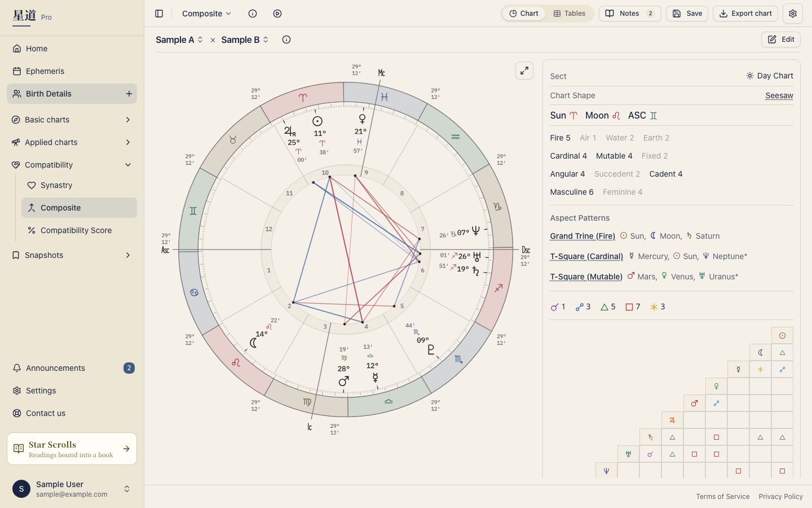Click the Moon glyph in aspect grid
Screen dimensions: 812x508
tap(760, 353)
